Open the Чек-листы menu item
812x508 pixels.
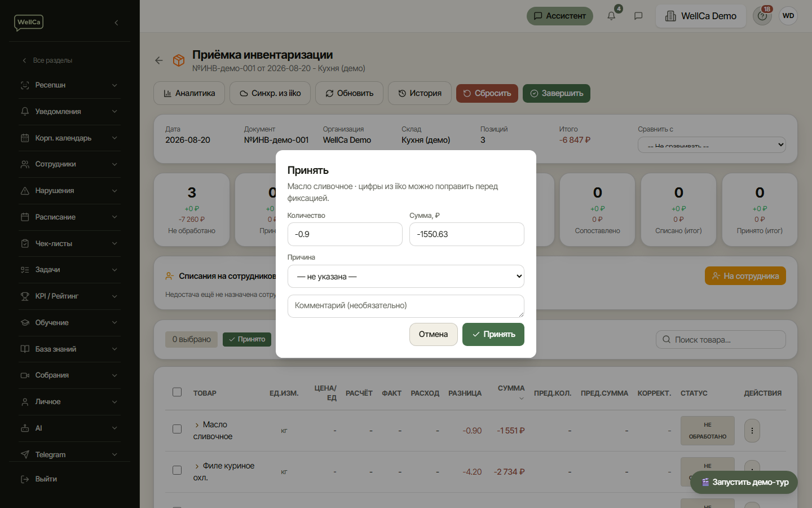click(x=69, y=244)
